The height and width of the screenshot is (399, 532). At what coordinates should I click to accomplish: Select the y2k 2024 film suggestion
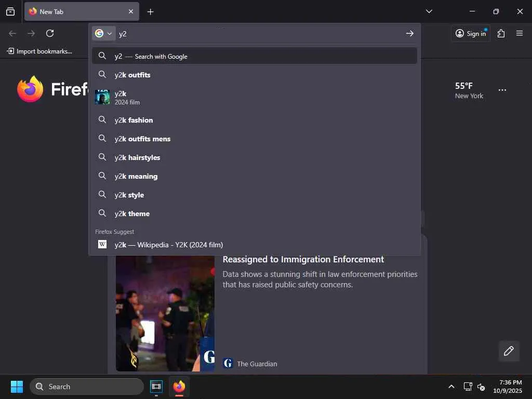[x=255, y=97]
